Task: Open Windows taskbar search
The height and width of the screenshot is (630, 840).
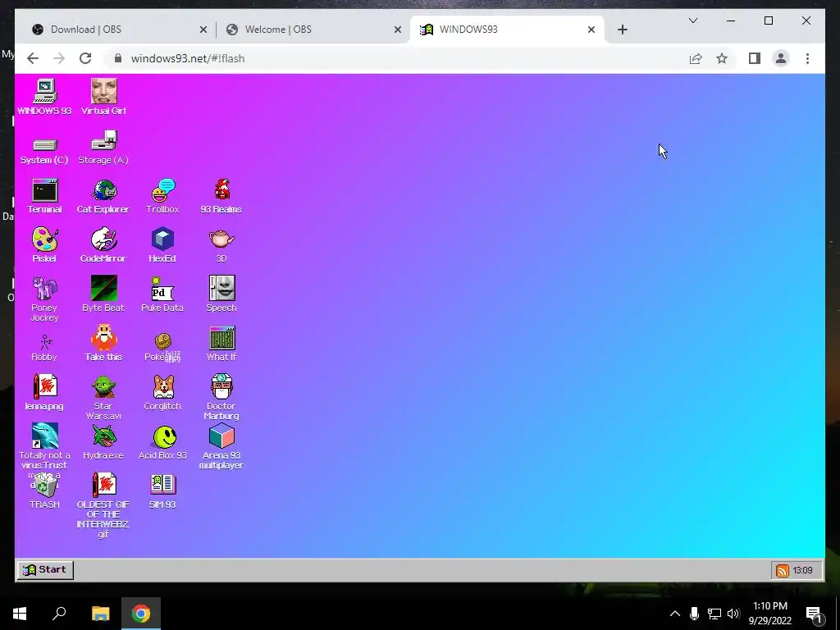Action: click(x=59, y=614)
